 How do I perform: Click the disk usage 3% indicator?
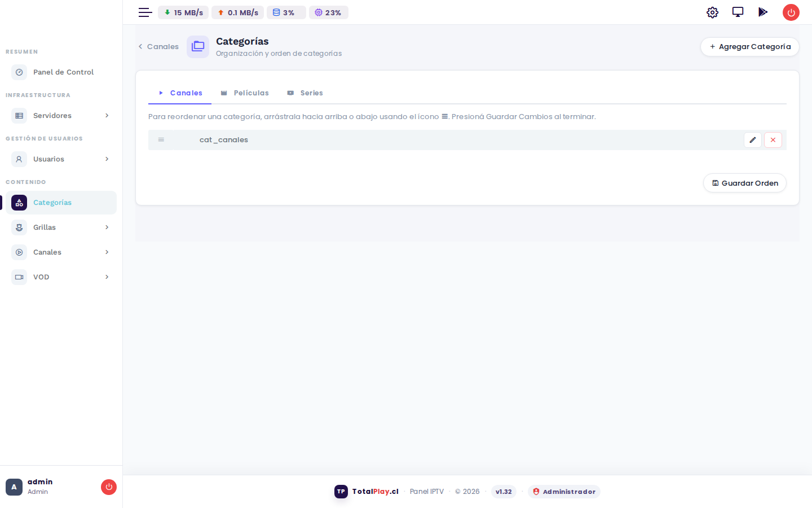tap(286, 12)
